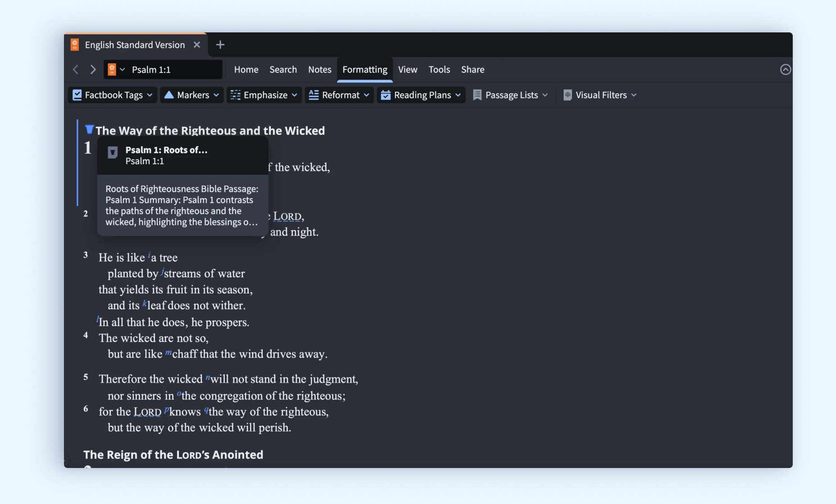
Task: Expand the Passage Lists dropdown arrow
Action: (545, 95)
